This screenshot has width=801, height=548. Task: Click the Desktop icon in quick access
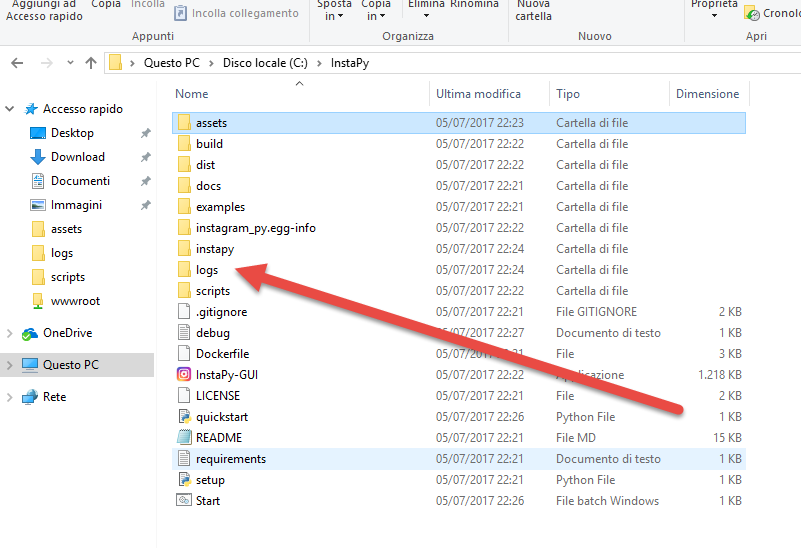(38, 133)
